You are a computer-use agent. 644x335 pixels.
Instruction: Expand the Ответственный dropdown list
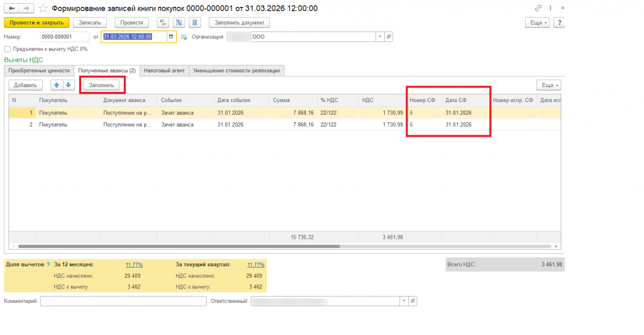(404, 301)
